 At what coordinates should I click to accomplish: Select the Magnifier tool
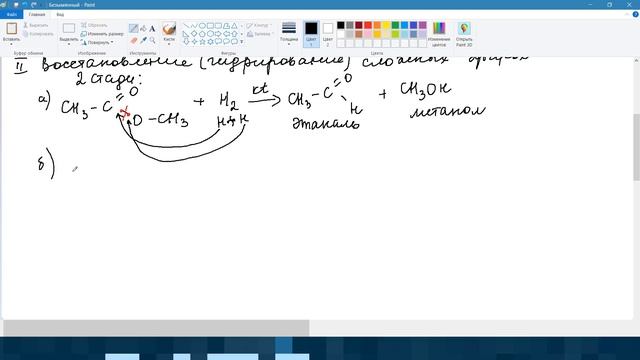click(x=152, y=40)
